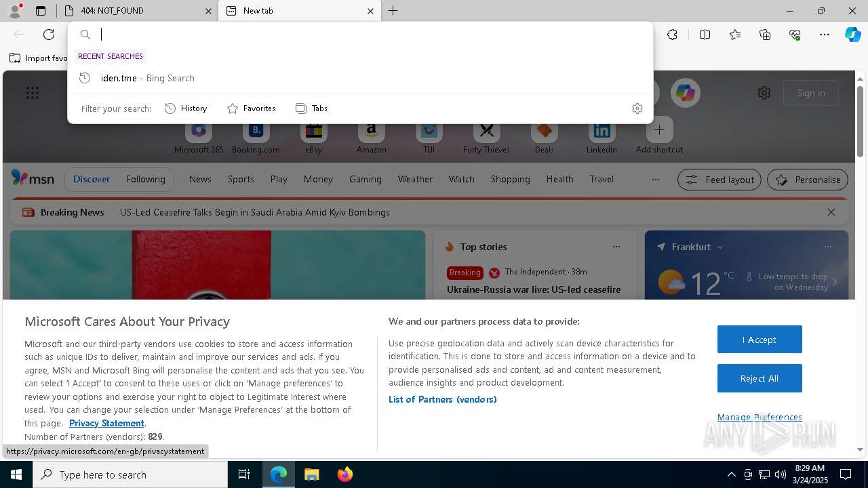Image resolution: width=868 pixels, height=488 pixels.
Task: Open the Privacy Statement link
Action: click(106, 423)
